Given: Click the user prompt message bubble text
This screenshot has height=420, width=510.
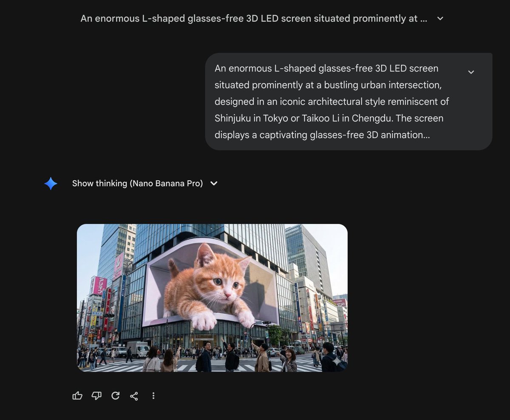Looking at the screenshot, I should (332, 102).
